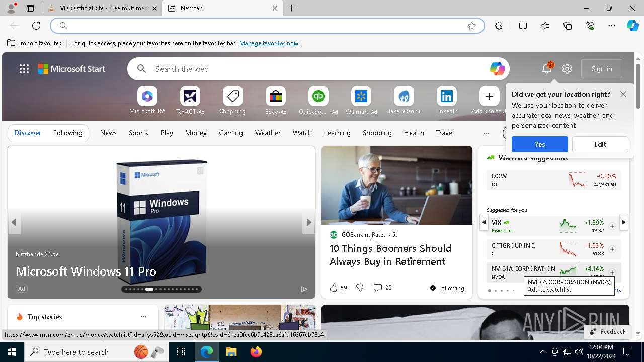The width and height of the screenshot is (644, 362).
Task: Refresh the page with reload icon
Action: (36, 26)
